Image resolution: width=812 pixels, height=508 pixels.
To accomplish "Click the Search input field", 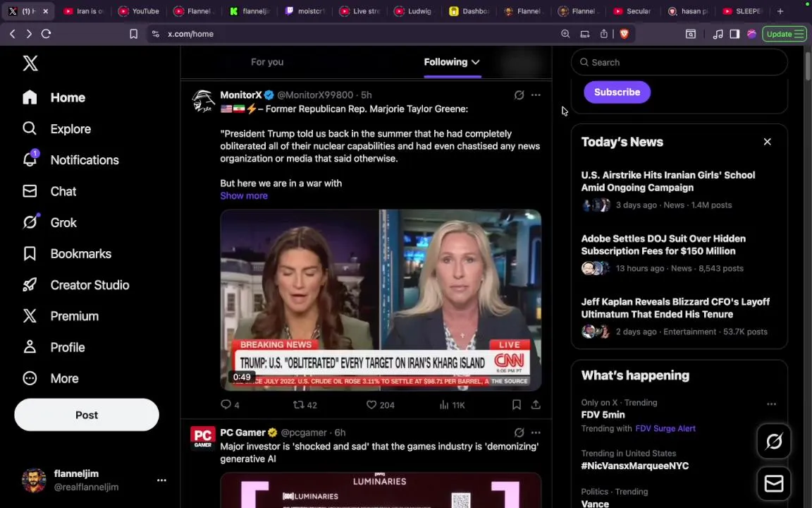I will point(679,62).
